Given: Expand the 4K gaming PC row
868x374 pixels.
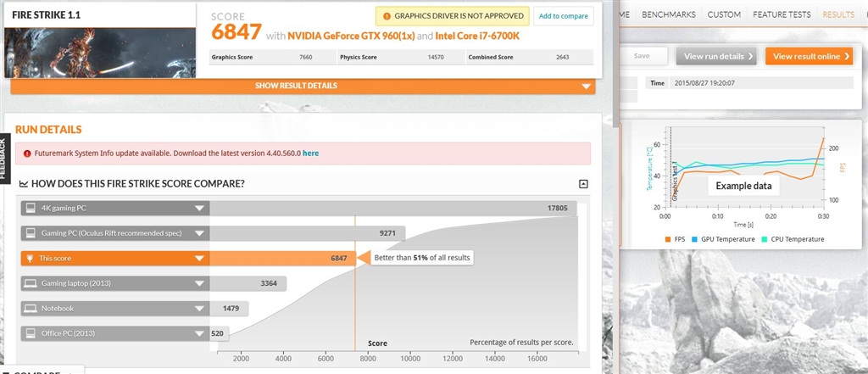Looking at the screenshot, I should coord(199,209).
